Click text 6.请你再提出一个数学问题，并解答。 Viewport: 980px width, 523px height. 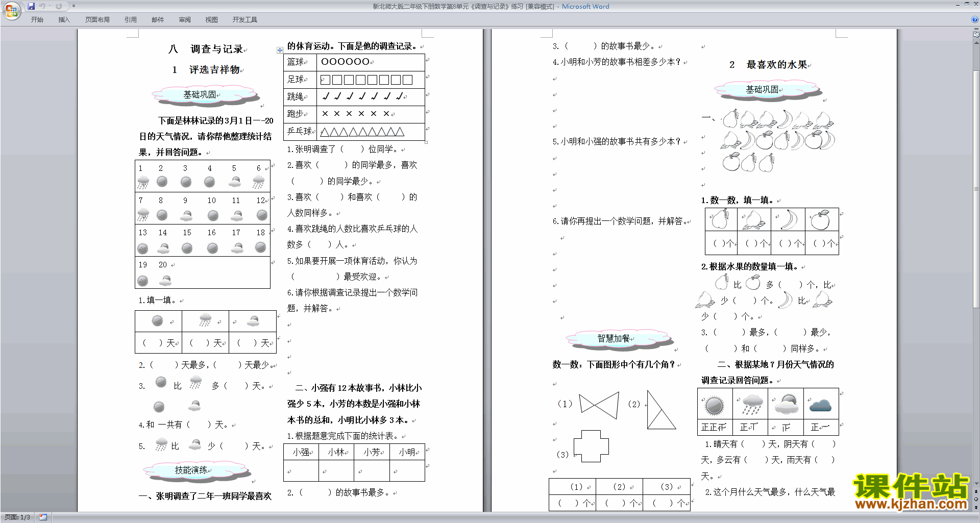620,221
